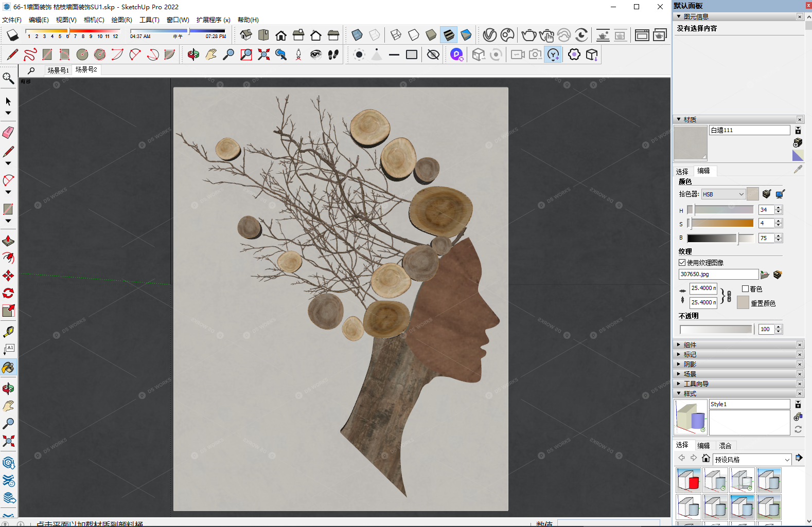The width and height of the screenshot is (812, 527).
Task: Select the Freehand drawing tool
Action: pos(30,54)
